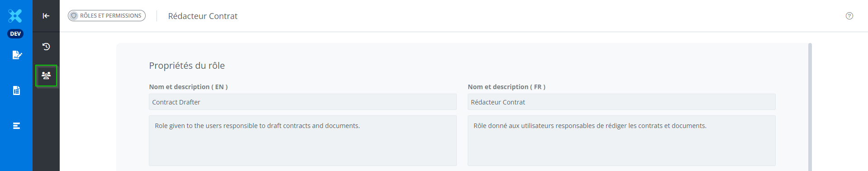Click the Nom et description ( FR ) label
The height and width of the screenshot is (171, 868).
coord(507,87)
